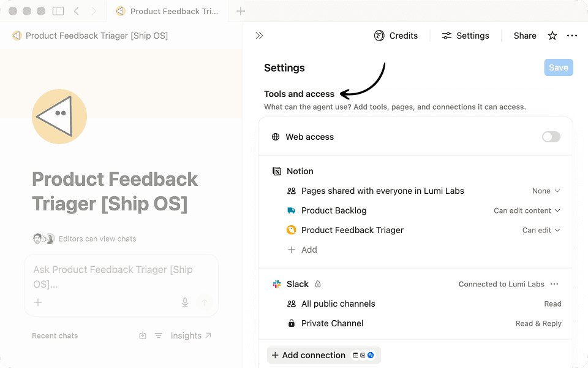This screenshot has width=588, height=368.
Task: Open a new tab with plus icon
Action: [241, 11]
